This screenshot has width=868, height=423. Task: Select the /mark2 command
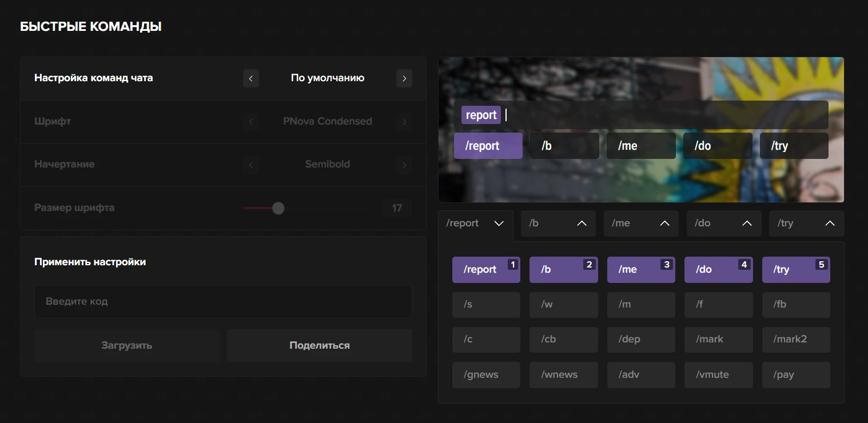(x=795, y=340)
